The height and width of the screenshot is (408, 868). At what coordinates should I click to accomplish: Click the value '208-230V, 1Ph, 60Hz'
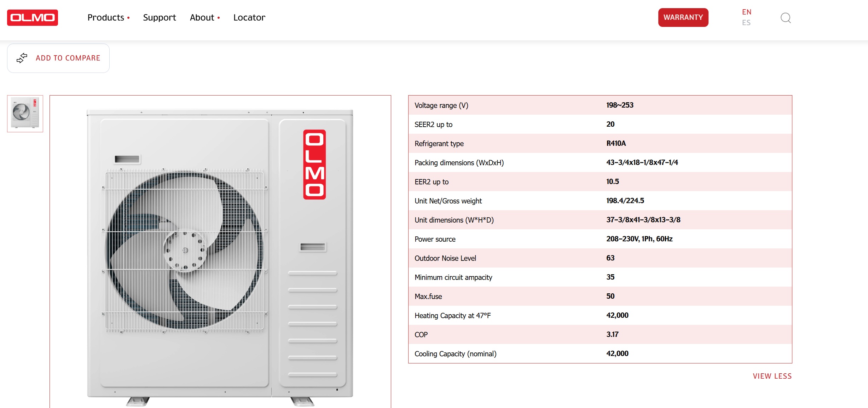(640, 239)
